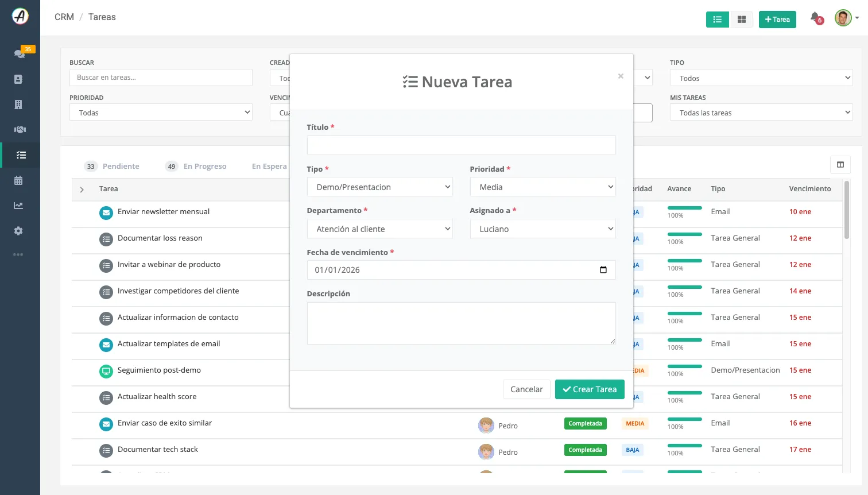Screen dimensions: 868x495
Task: Select the Pendiente tab
Action: [111, 167]
